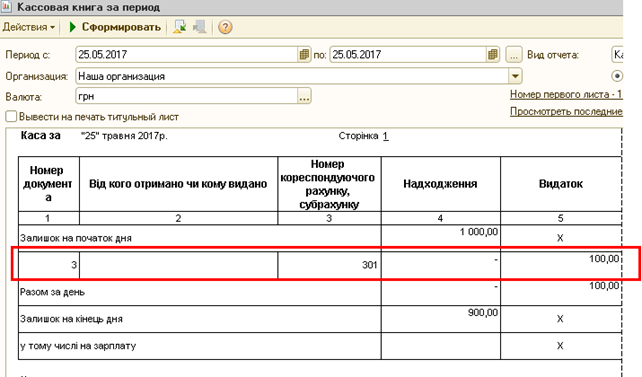Viewport: 642px width, 377px height.
Task: Click Залишок на початок дня row label
Action: (x=76, y=238)
